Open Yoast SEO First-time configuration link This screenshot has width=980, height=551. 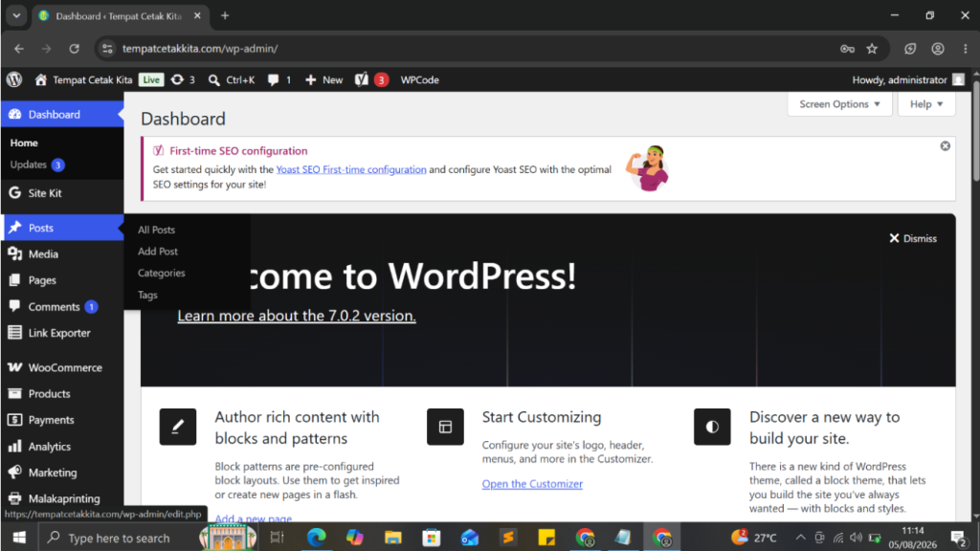click(351, 169)
